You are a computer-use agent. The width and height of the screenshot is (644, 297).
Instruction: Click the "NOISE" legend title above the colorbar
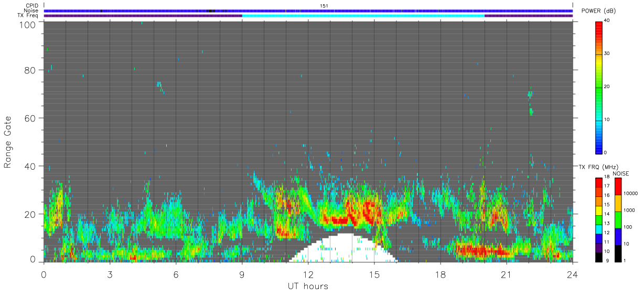[621, 173]
